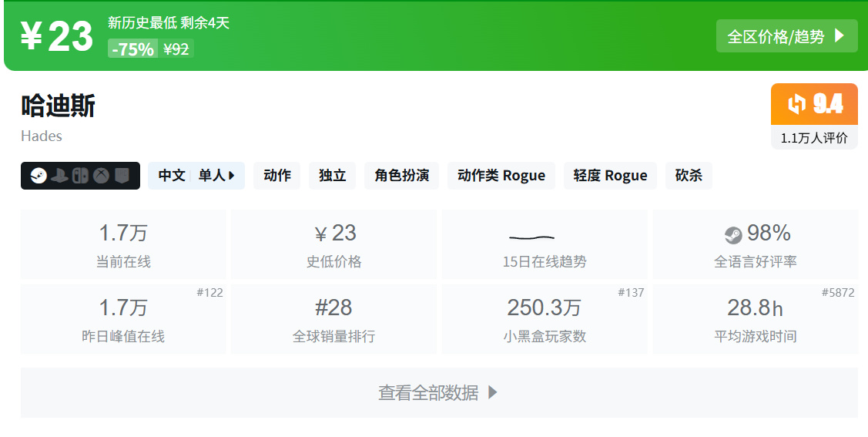The image size is (868, 437).
Task: Click the 1.1万人评价 review count
Action: point(814,139)
